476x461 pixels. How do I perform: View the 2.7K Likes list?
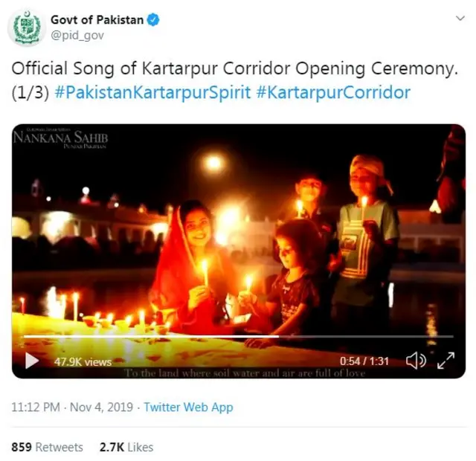coord(126,447)
